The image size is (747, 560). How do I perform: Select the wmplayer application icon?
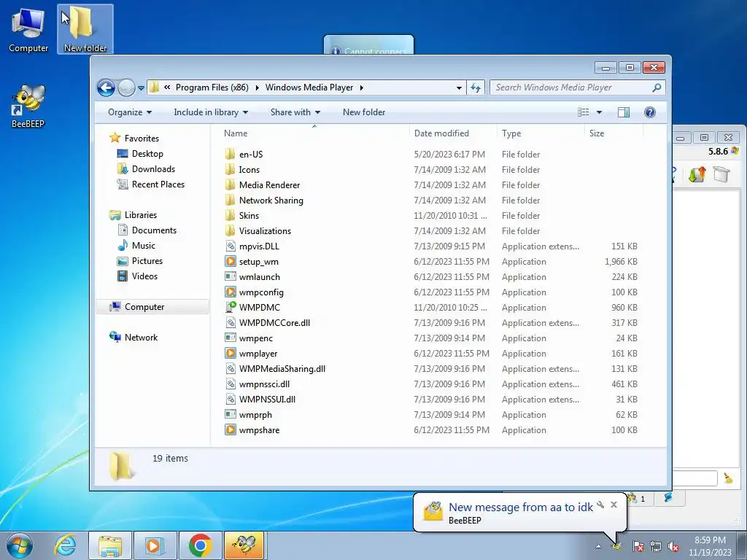230,354
